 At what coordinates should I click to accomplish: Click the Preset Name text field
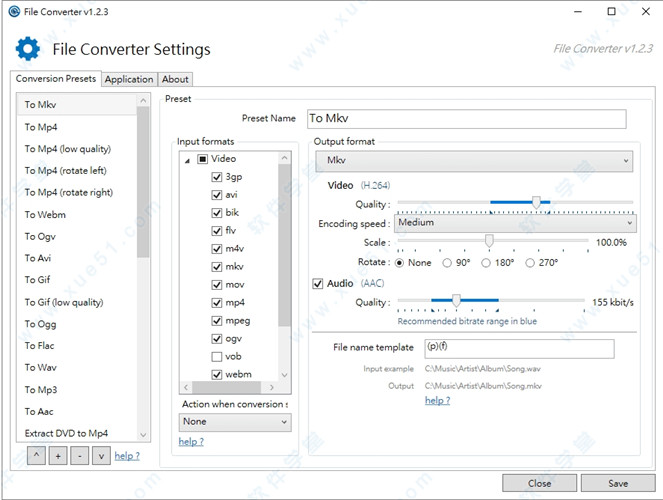point(465,119)
